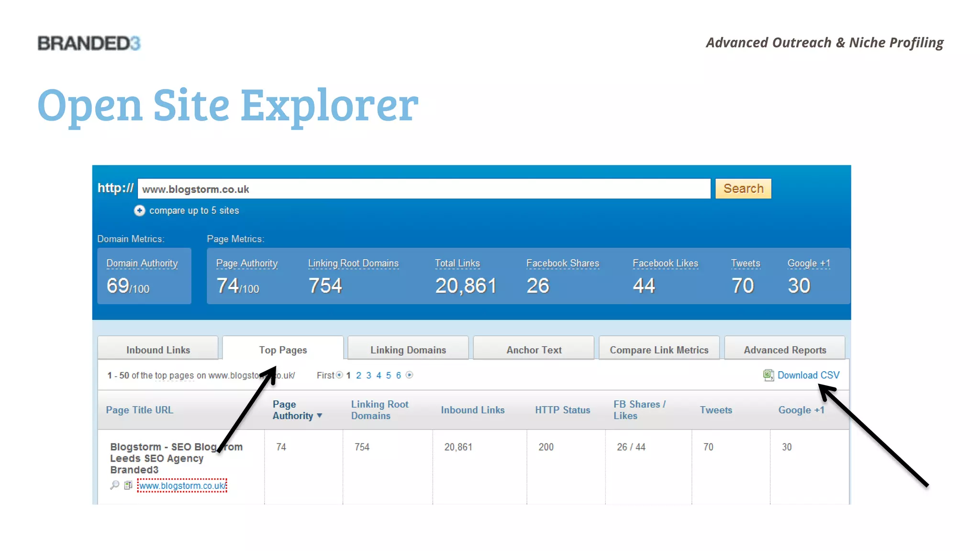The height and width of the screenshot is (551, 980).
Task: Go to results page 6
Action: tap(398, 375)
